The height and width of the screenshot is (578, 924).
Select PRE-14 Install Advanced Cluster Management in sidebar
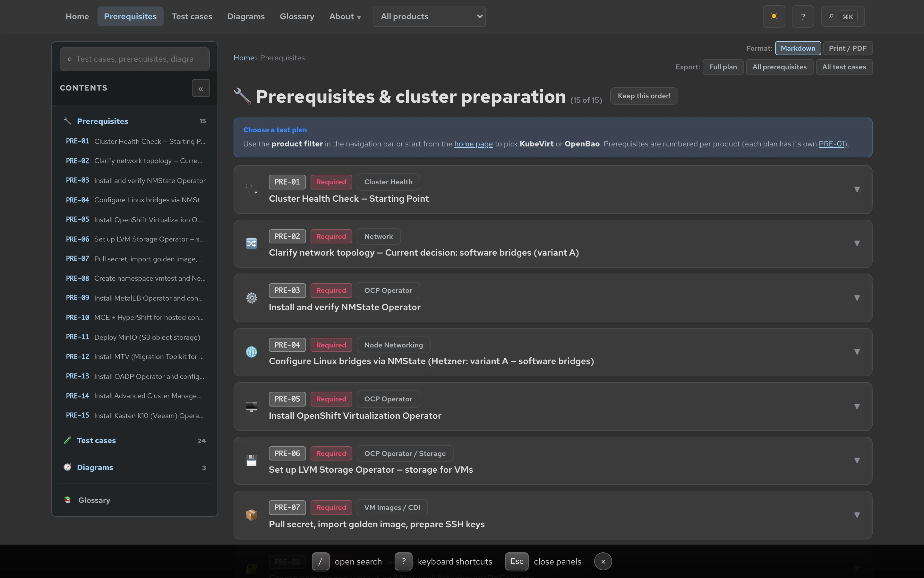tap(135, 396)
